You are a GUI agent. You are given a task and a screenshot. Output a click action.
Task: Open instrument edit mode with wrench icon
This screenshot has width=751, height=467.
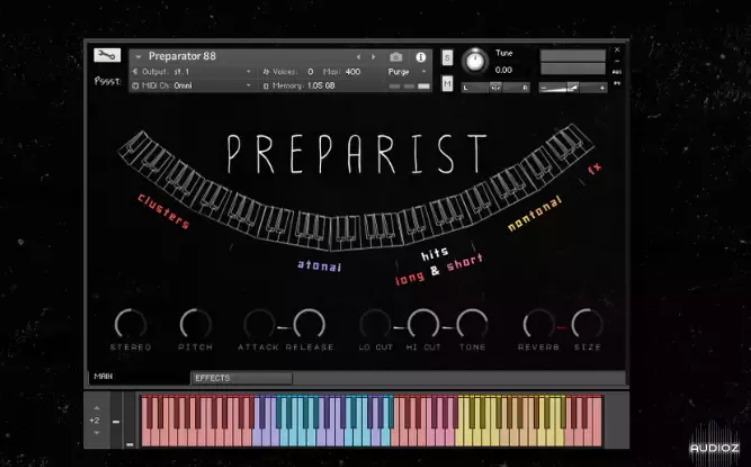tap(107, 55)
